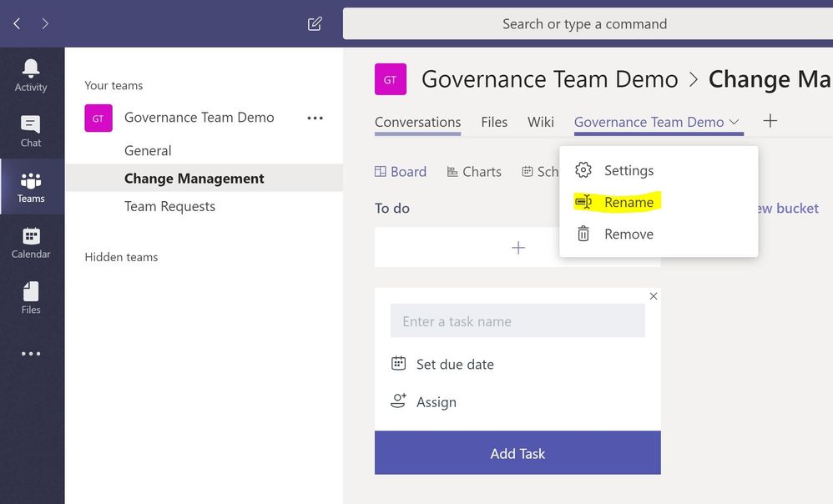Click the Enter a task name field

(517, 321)
